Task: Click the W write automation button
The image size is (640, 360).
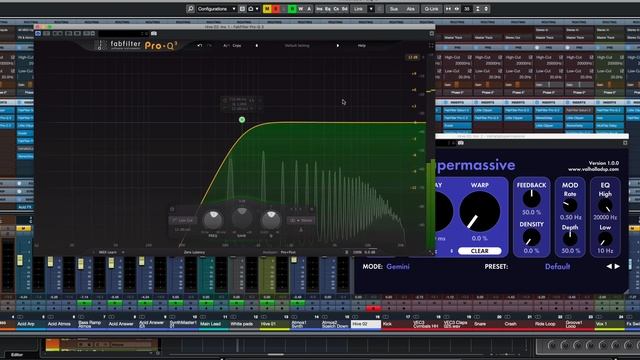Action: [301, 9]
